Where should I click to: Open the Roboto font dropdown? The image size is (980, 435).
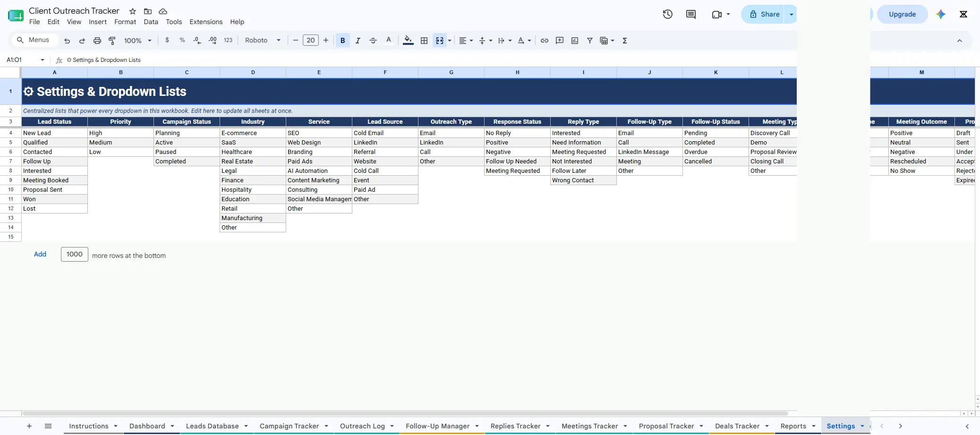263,41
